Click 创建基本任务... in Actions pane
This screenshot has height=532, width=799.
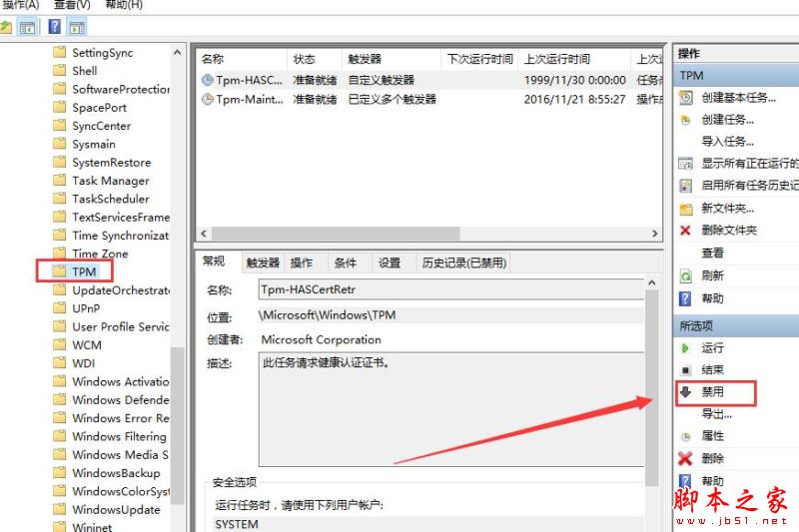(x=739, y=98)
